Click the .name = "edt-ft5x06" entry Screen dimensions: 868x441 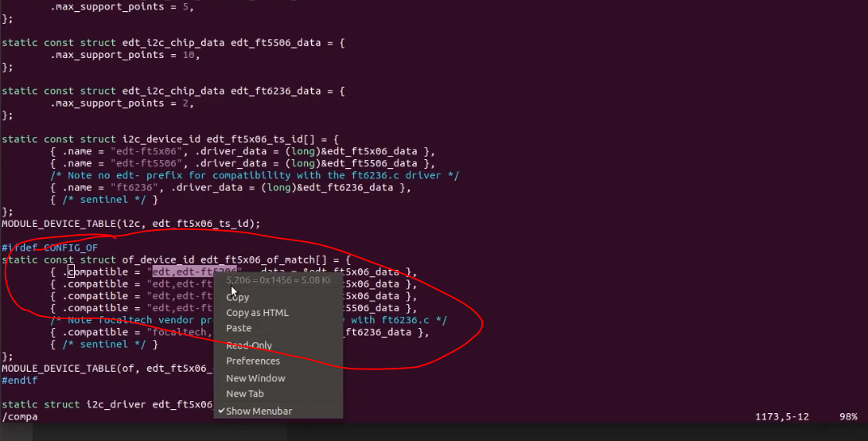tap(243, 151)
